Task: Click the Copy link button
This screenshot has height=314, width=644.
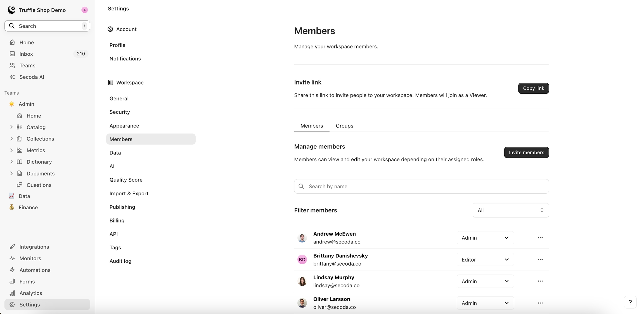Action: pos(533,88)
